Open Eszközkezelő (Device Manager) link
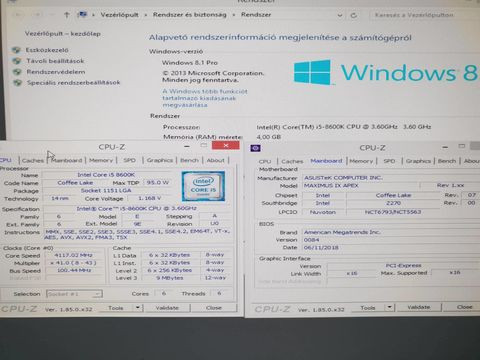The height and width of the screenshot is (360, 480). [x=47, y=50]
